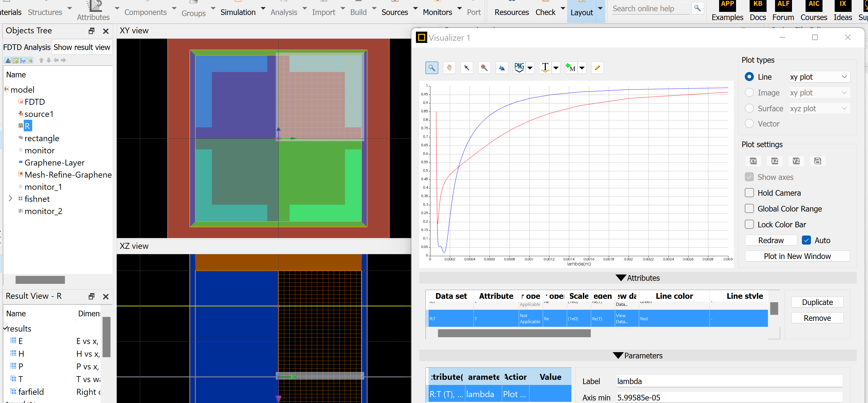Click the yellow pencil edit icon
The image size is (868, 403).
click(597, 68)
